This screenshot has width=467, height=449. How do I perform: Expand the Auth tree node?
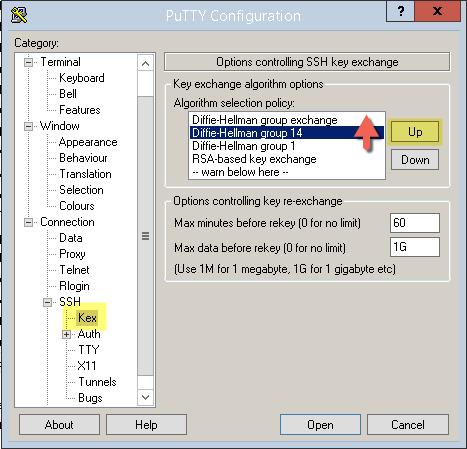pyautogui.click(x=67, y=334)
